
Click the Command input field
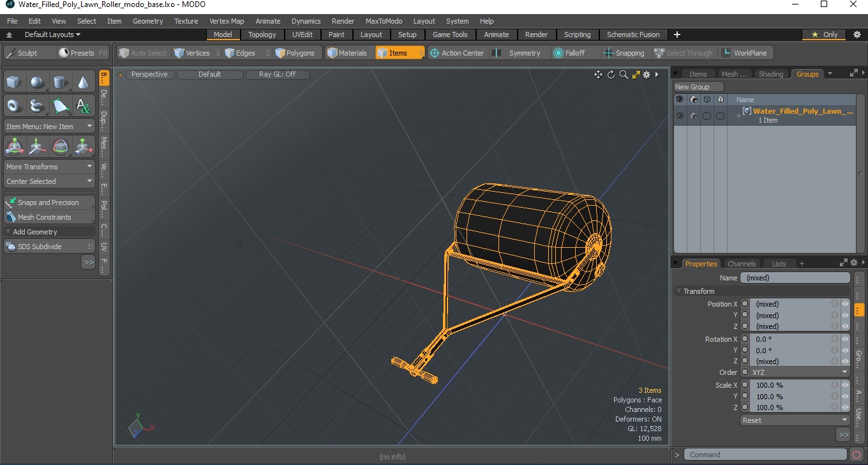[766, 455]
